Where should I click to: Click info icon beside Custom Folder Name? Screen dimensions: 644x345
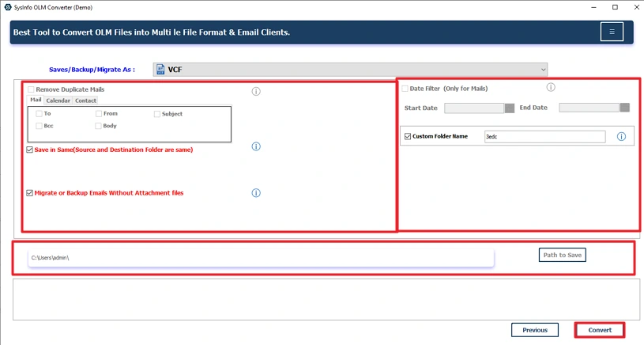621,137
